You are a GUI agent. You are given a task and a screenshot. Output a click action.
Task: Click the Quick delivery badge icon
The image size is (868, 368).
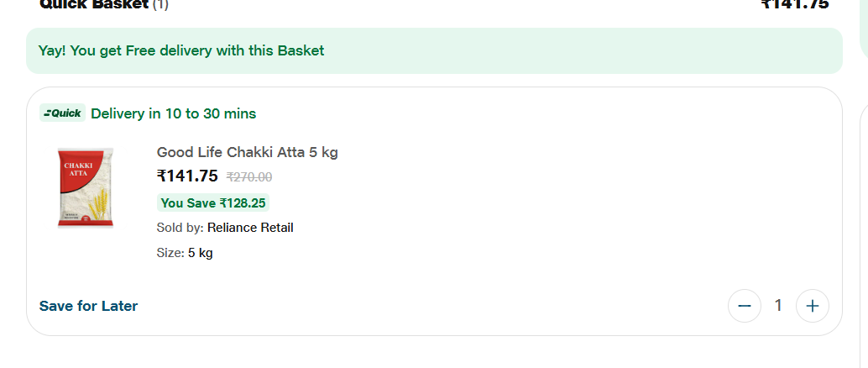63,113
